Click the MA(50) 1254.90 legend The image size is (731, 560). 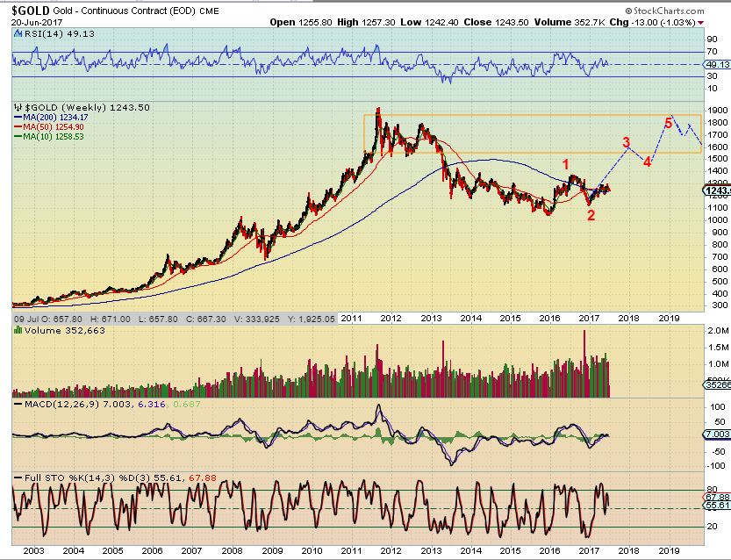click(54, 126)
